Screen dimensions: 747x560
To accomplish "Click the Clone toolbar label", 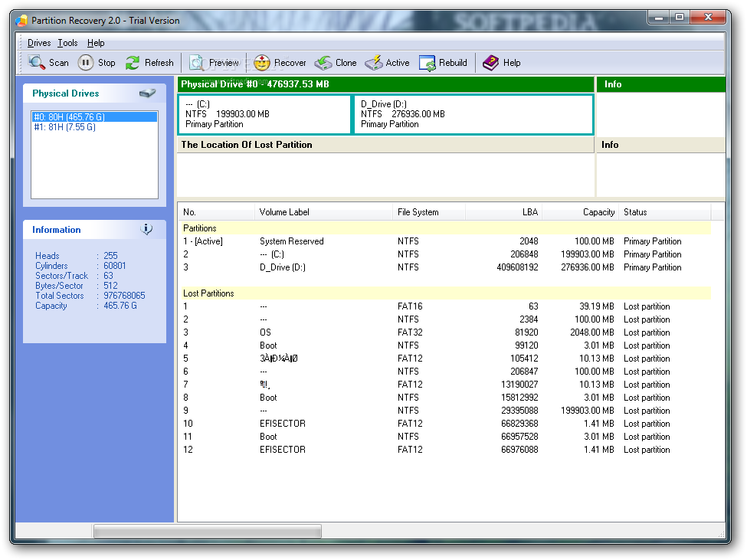I will click(x=346, y=63).
